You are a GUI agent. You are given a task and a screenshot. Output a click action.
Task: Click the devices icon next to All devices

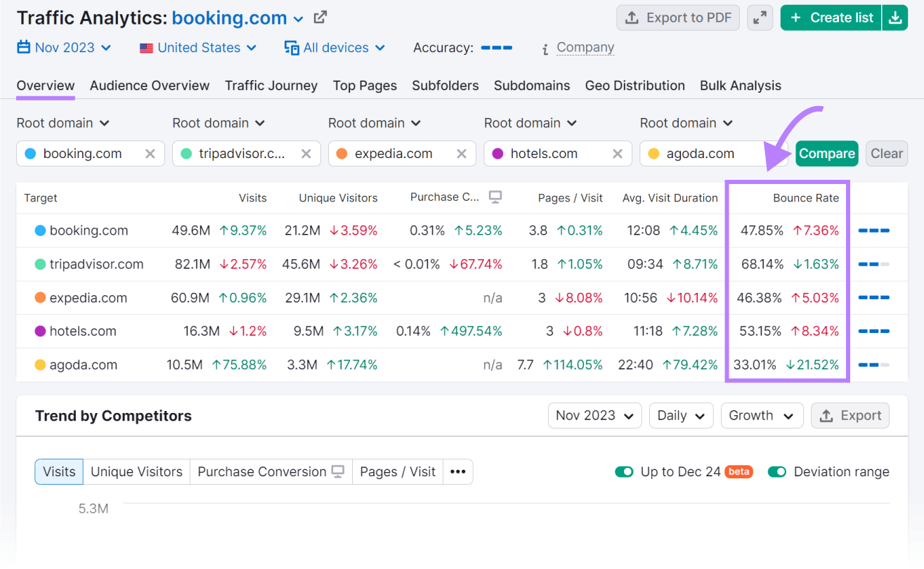[x=291, y=47]
